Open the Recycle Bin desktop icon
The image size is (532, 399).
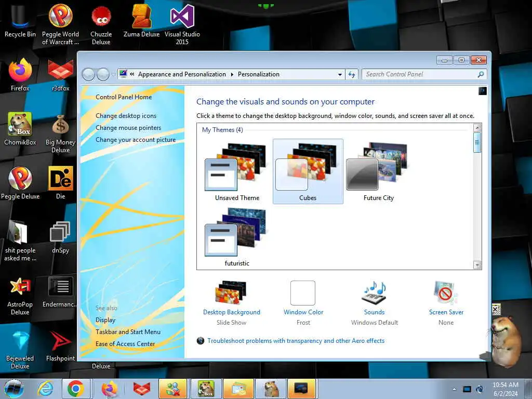[20, 21]
